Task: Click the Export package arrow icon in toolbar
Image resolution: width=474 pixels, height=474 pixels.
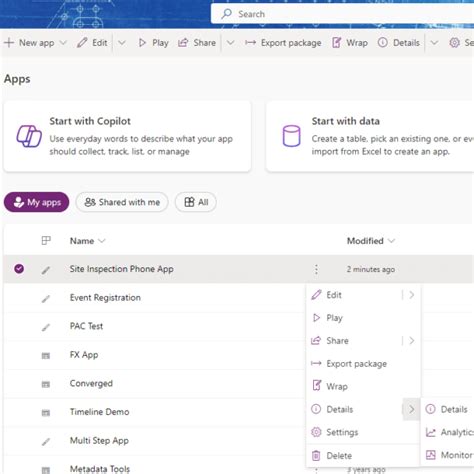Action: [250, 43]
